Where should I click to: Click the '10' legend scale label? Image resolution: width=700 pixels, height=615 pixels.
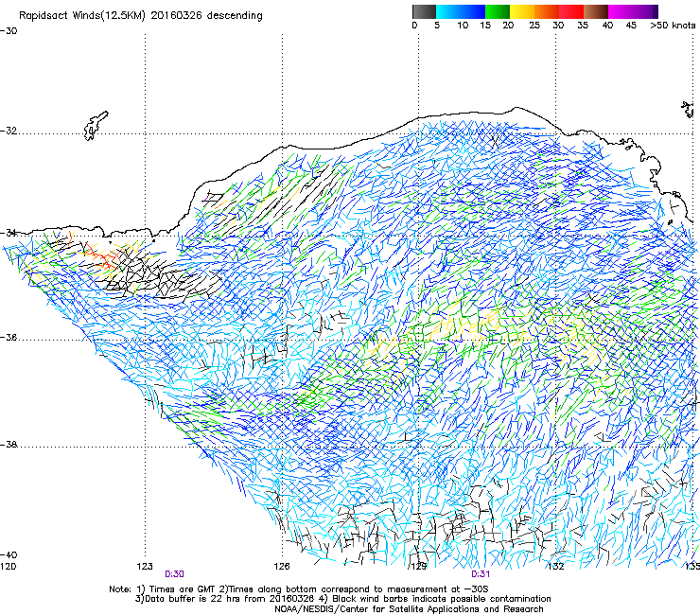[x=463, y=26]
